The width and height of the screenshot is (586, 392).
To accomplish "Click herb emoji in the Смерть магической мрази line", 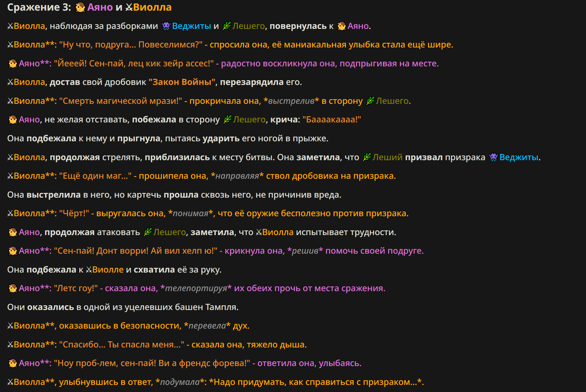I will [370, 101].
